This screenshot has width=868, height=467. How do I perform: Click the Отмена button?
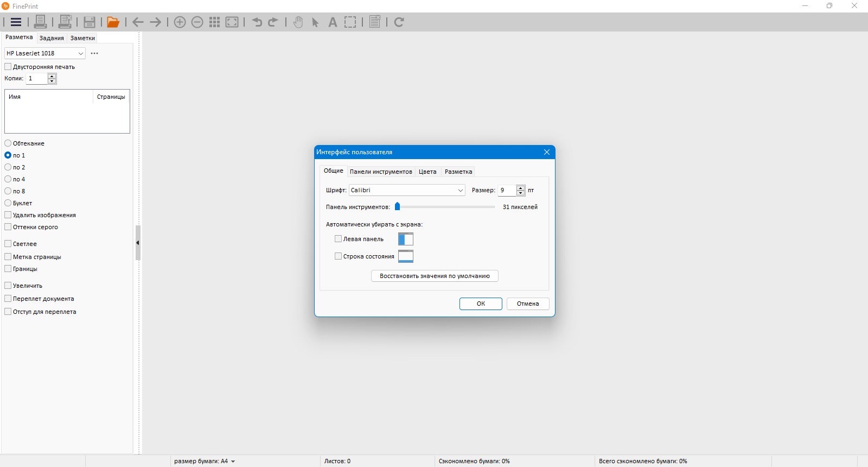coord(528,304)
